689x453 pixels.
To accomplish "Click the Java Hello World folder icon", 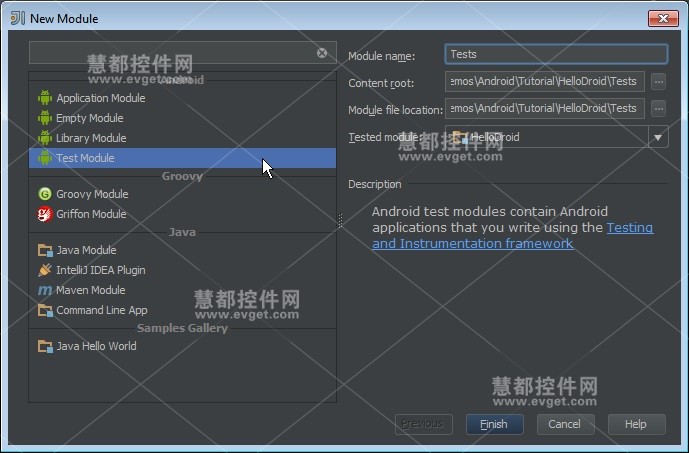I will pos(45,346).
